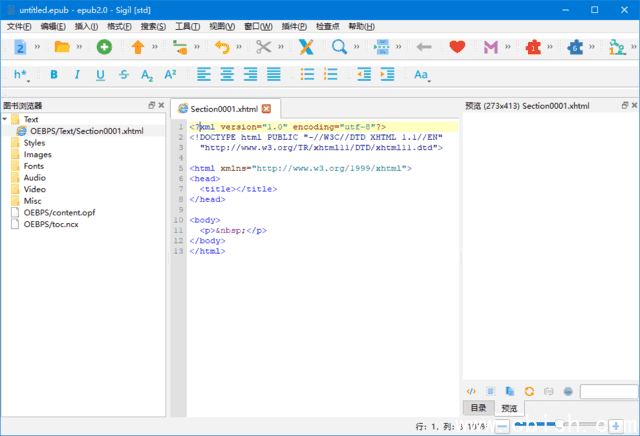640x436 pixels.
Task: Click the Undo arrow icon
Action: (x=221, y=47)
